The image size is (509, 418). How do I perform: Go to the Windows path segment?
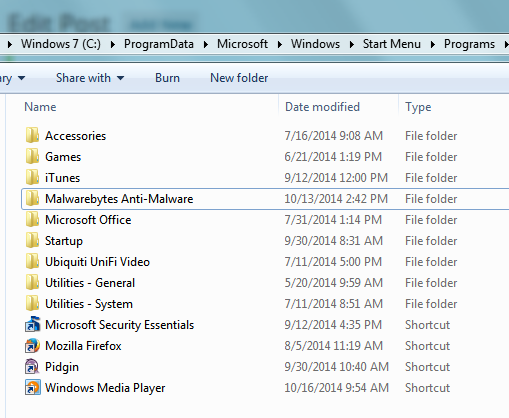pyautogui.click(x=315, y=44)
